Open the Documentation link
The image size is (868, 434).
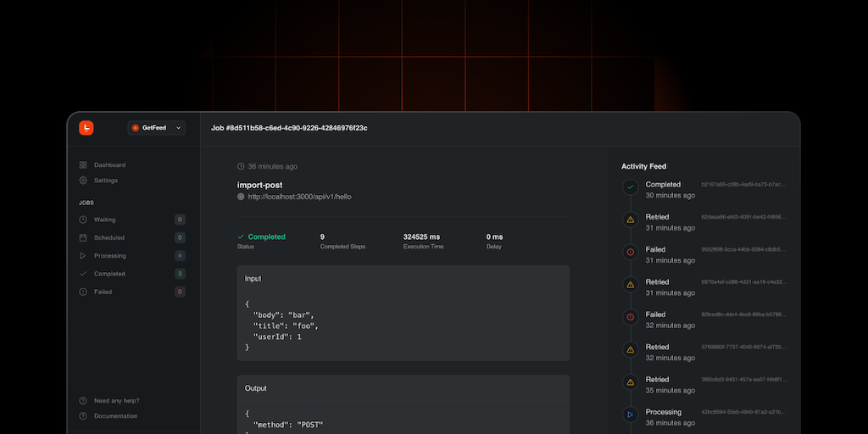pos(115,416)
